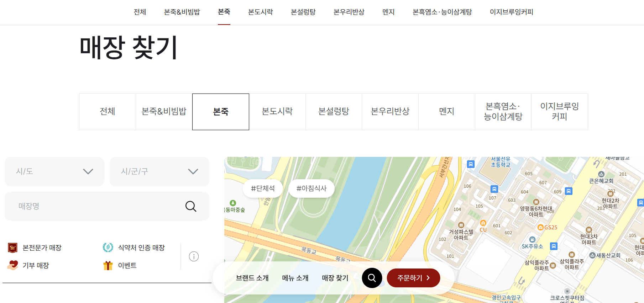Click the 현대3차 아파트 marker
The image size is (644, 303).
589,230
